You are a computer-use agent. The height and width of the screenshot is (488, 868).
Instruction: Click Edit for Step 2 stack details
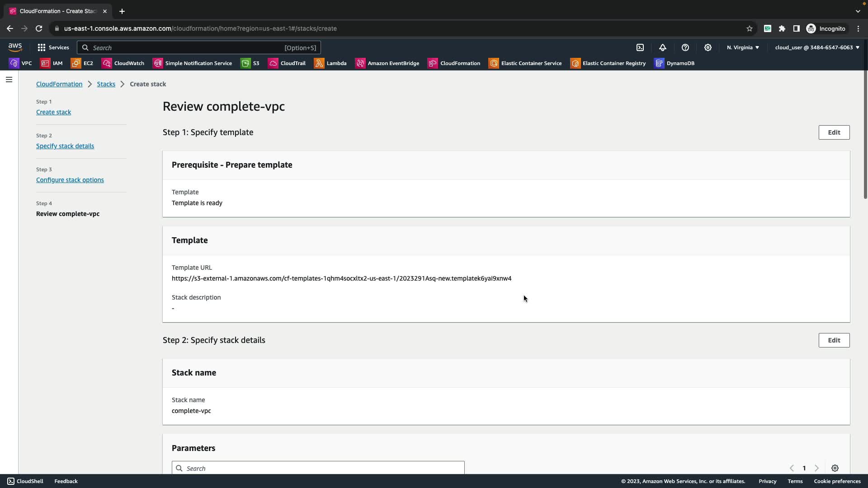coord(834,340)
